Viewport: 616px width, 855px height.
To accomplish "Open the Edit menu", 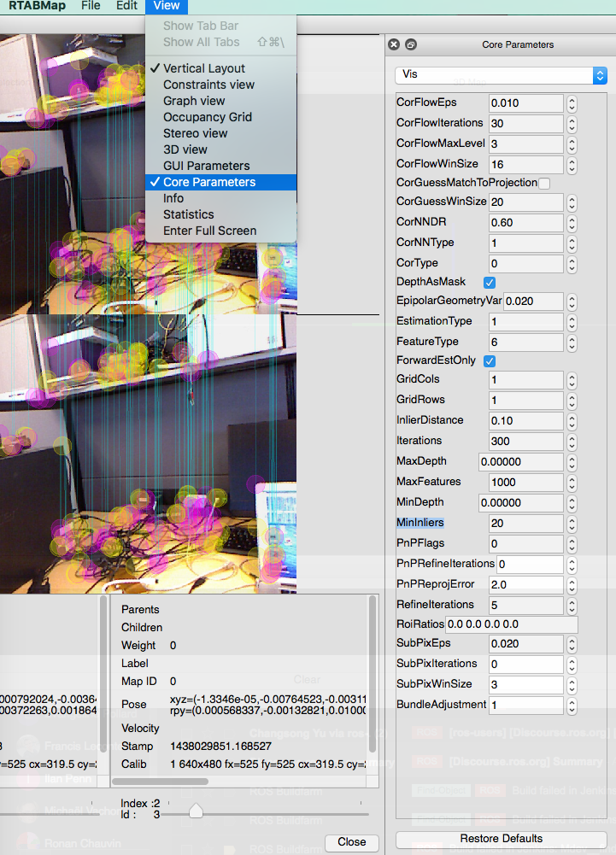I will point(126,6).
